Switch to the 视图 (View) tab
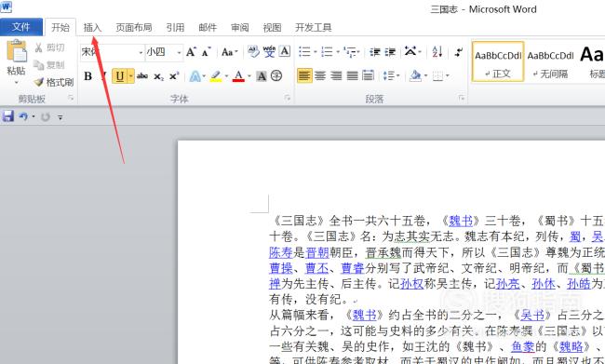Viewport: 605px width, 364px height. pos(272,27)
